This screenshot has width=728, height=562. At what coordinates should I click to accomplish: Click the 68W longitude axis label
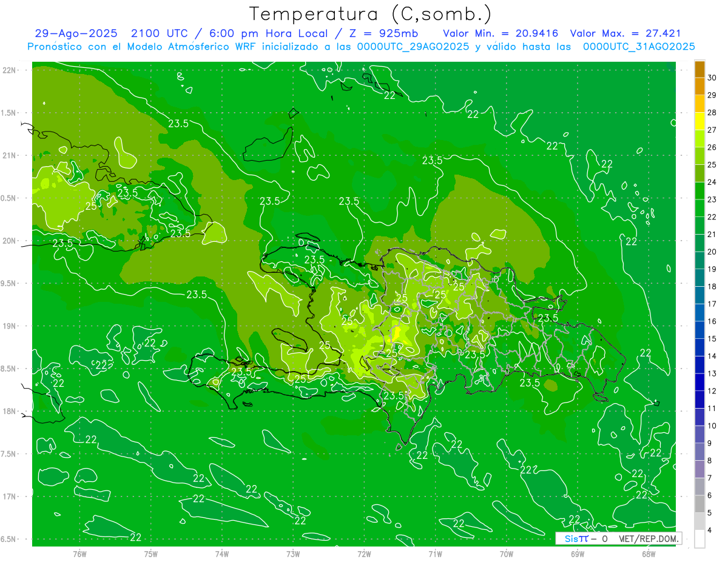click(648, 553)
